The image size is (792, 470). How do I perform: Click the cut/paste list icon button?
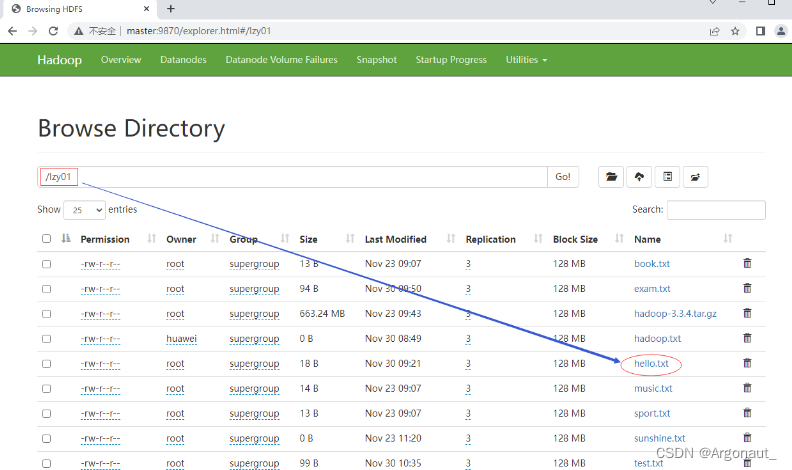[667, 177]
